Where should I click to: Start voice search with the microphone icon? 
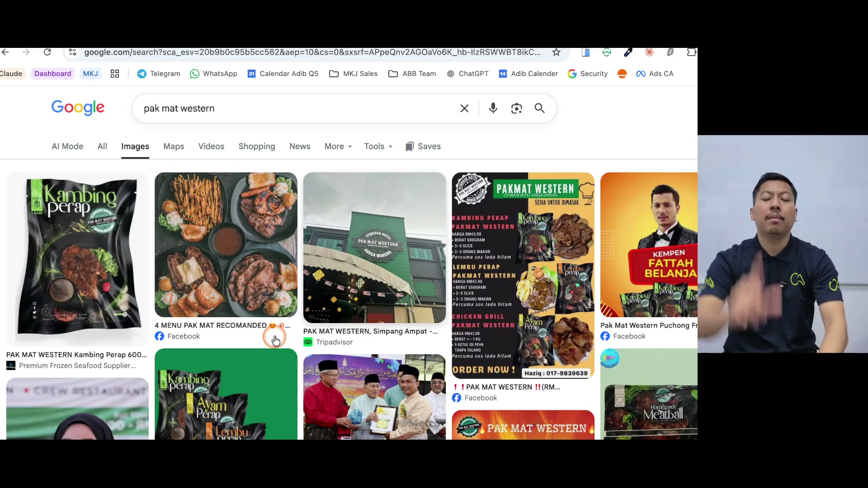coord(493,108)
